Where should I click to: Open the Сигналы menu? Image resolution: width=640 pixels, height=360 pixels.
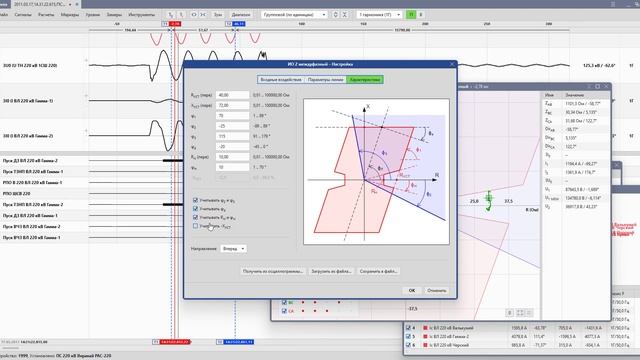23,15
